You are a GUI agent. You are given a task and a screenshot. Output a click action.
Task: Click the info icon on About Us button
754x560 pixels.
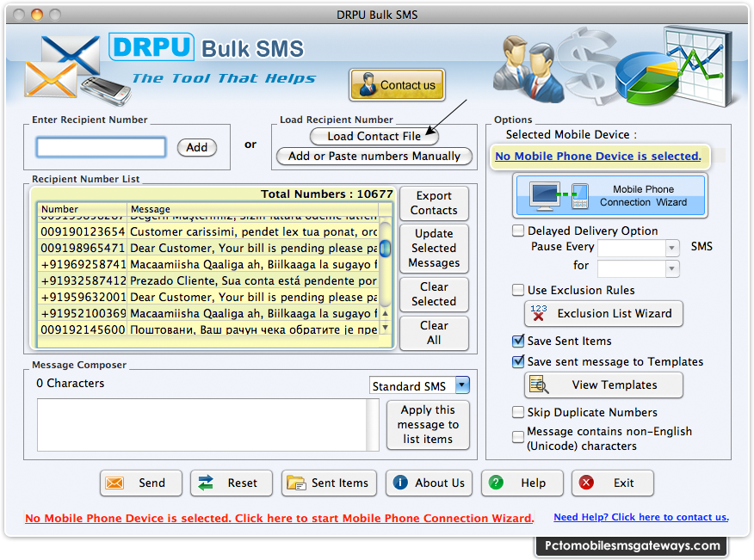[x=400, y=482]
